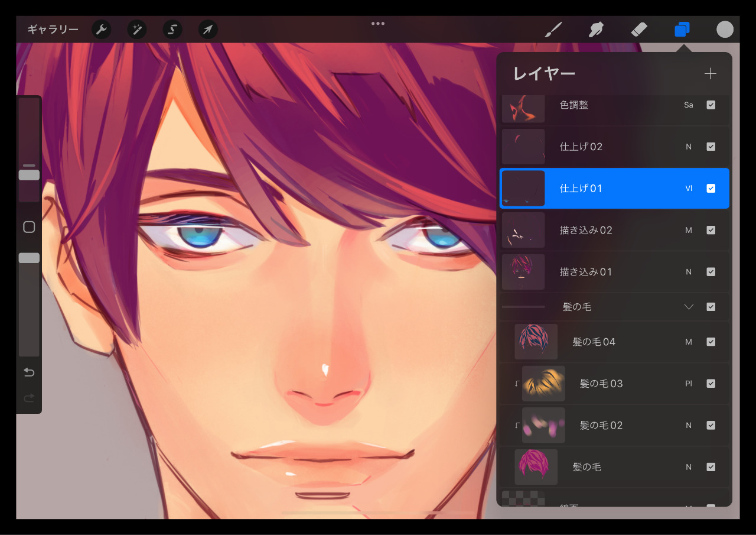Image resolution: width=756 pixels, height=535 pixels.
Task: Select the Selection S-shaped tool
Action: point(172,30)
